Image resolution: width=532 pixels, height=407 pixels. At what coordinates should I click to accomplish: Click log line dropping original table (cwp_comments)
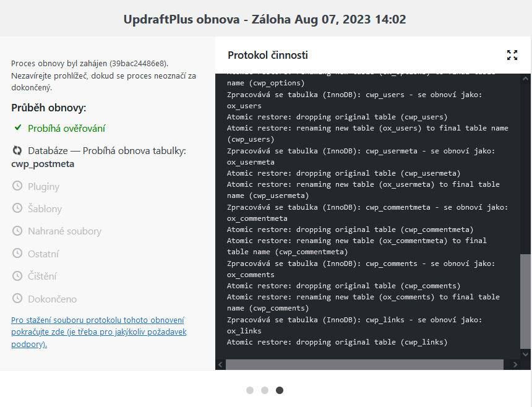[344, 286]
